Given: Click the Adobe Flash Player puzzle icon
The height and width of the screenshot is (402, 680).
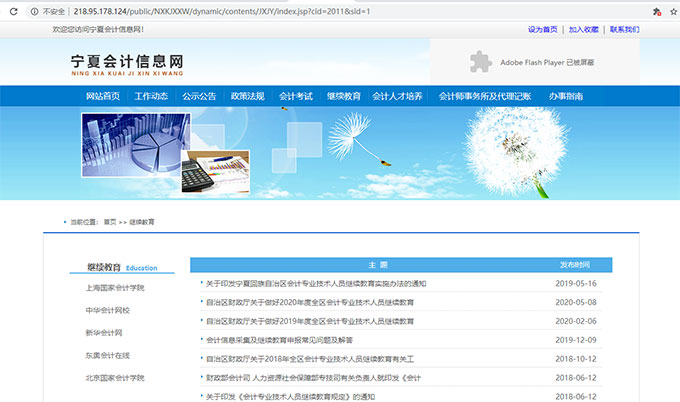Looking at the screenshot, I should point(481,61).
